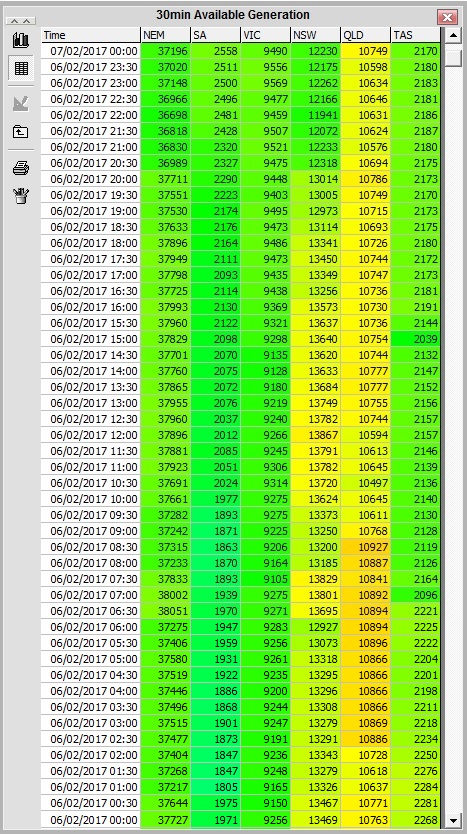Click the vertical scrollbar thumb
This screenshot has width=467, height=834.
pyautogui.click(x=453, y=57)
